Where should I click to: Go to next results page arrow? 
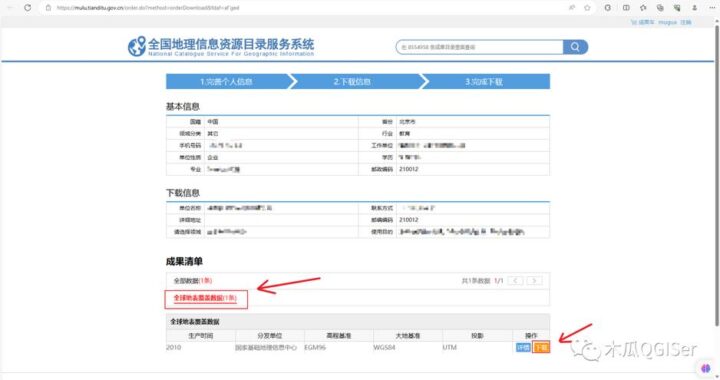click(x=534, y=280)
